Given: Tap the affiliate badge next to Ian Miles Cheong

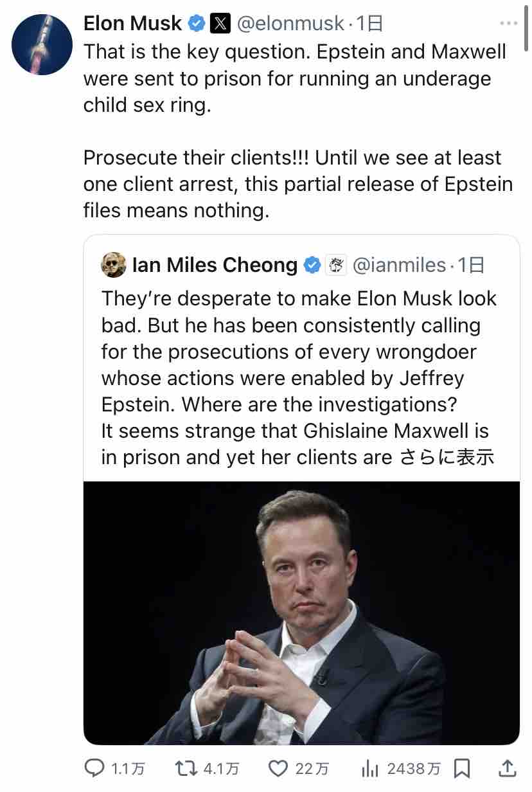Looking at the screenshot, I should (336, 265).
